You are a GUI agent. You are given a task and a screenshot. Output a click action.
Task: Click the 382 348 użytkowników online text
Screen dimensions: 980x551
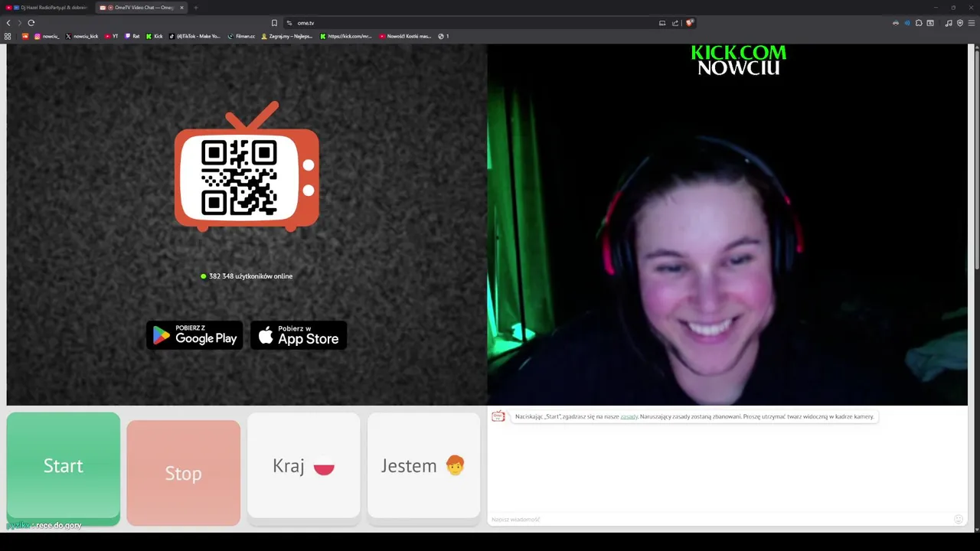250,276
